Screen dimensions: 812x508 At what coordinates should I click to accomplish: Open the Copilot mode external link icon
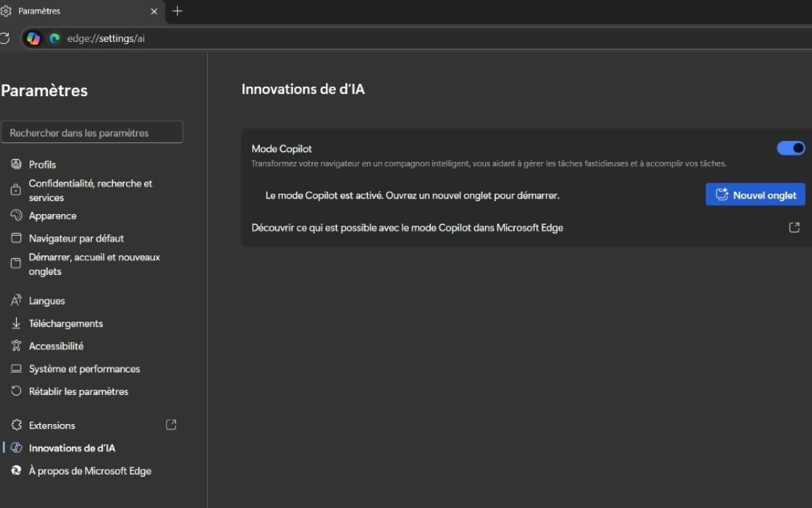click(794, 228)
